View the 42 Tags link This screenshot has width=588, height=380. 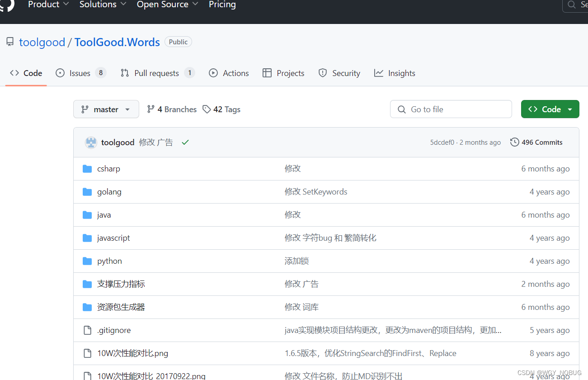pyautogui.click(x=221, y=109)
